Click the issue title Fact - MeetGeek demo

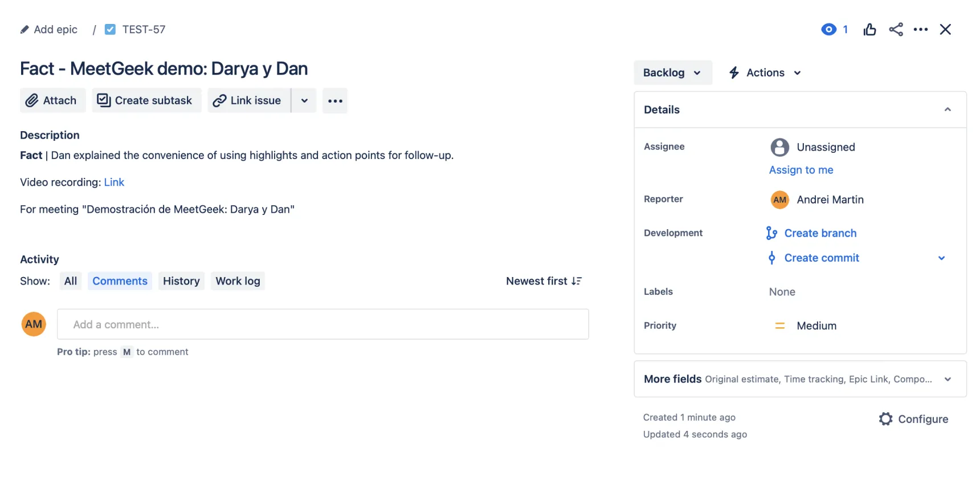(164, 68)
